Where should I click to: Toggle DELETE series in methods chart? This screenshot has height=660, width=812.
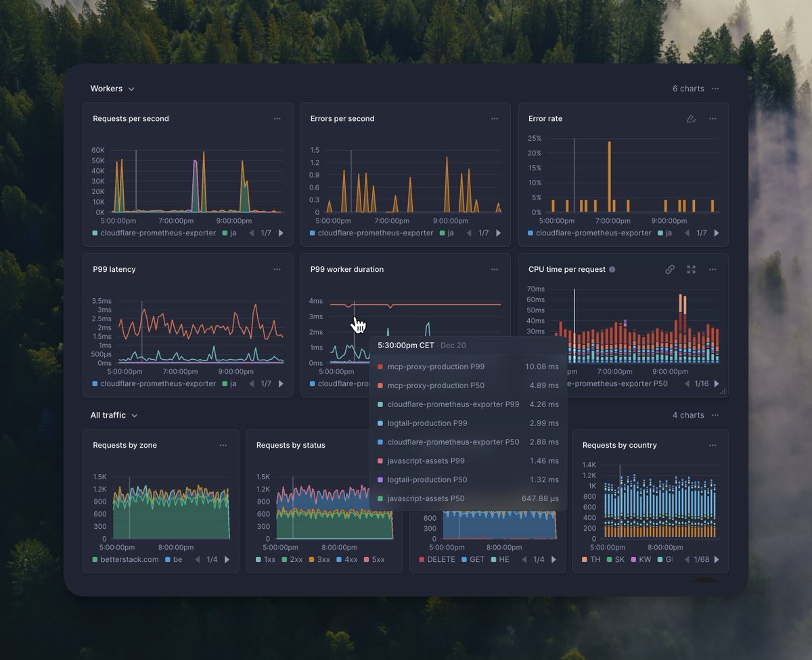pyautogui.click(x=437, y=559)
